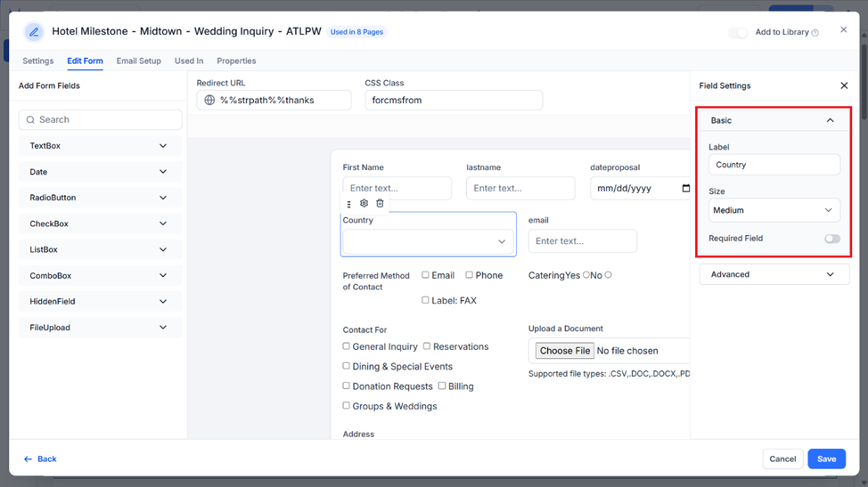Expand the HiddenField field group
This screenshot has height=487, width=868.
(x=100, y=301)
